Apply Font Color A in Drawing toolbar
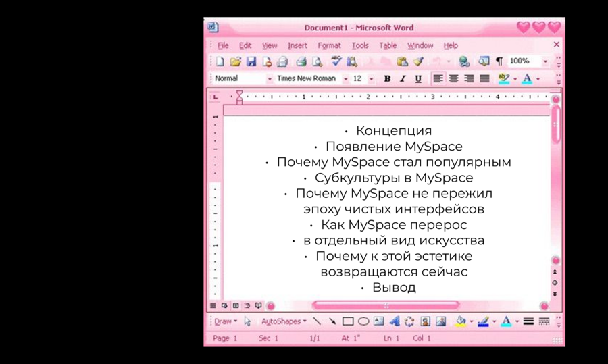Viewport: 608px width, 364px height. pyautogui.click(x=506, y=321)
